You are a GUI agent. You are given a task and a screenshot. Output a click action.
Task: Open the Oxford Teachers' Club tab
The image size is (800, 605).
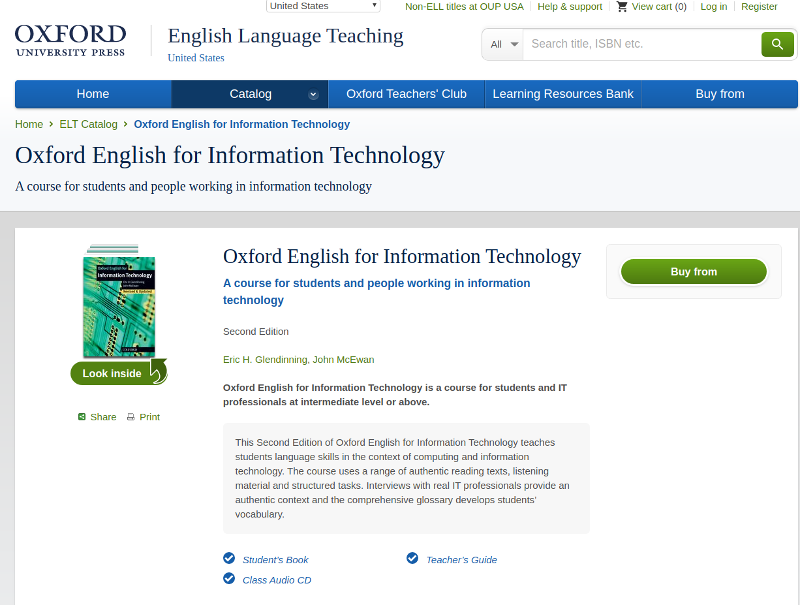tap(406, 94)
